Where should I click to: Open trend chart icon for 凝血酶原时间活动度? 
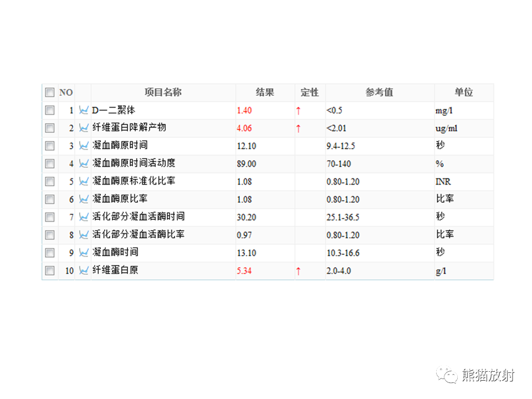point(84,163)
